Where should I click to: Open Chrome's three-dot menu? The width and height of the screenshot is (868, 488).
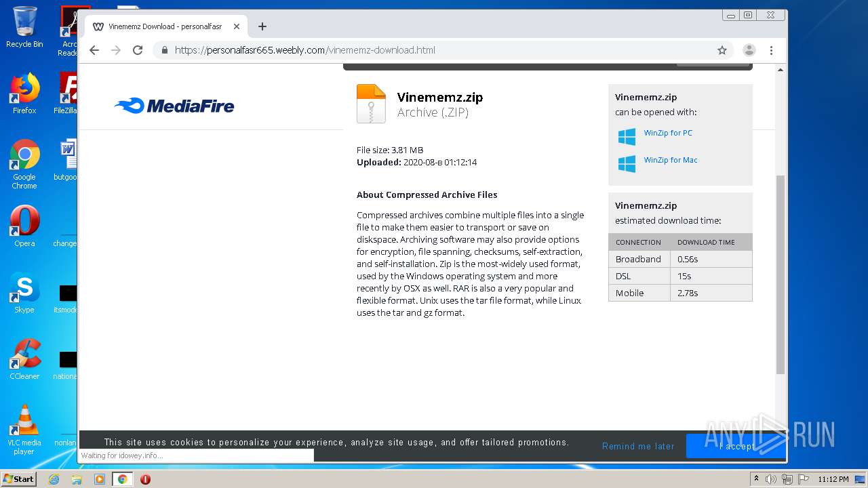[x=771, y=50]
